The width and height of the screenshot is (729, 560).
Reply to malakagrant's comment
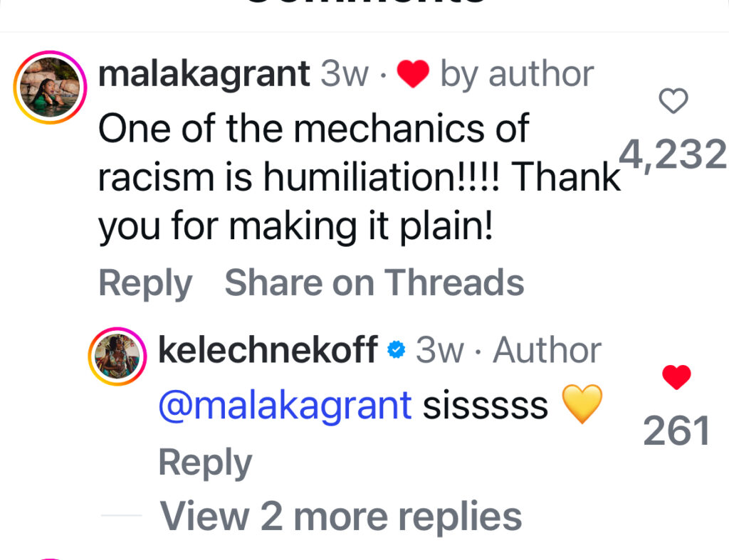coord(145,283)
